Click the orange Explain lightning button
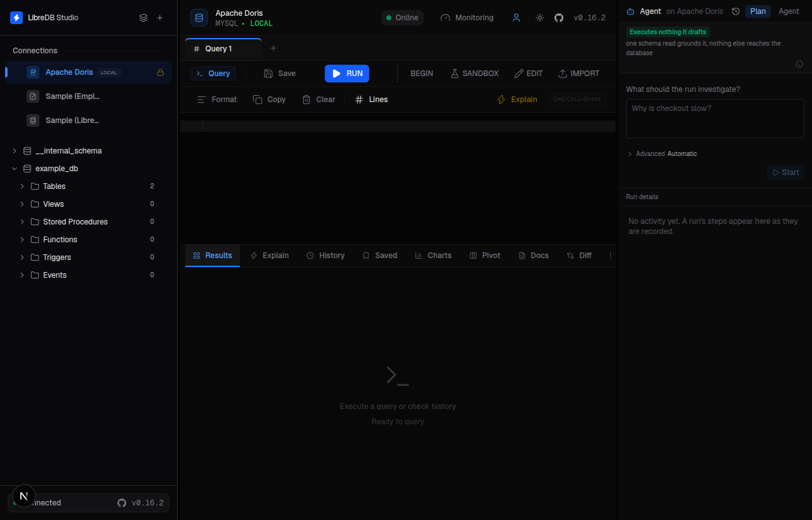Viewport: 812px width, 520px height. pyautogui.click(x=517, y=100)
